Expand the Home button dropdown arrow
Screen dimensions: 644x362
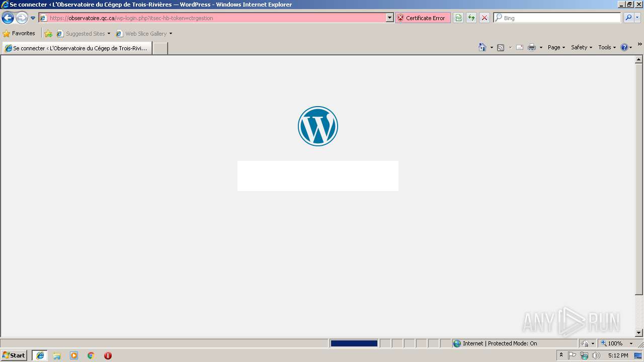pyautogui.click(x=492, y=47)
